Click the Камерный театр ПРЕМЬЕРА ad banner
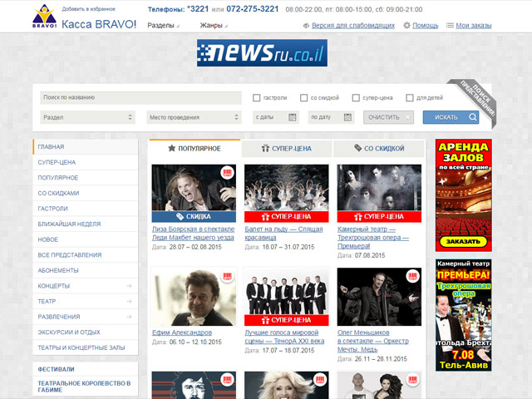Viewport: 532px width, 399px height. click(x=464, y=315)
